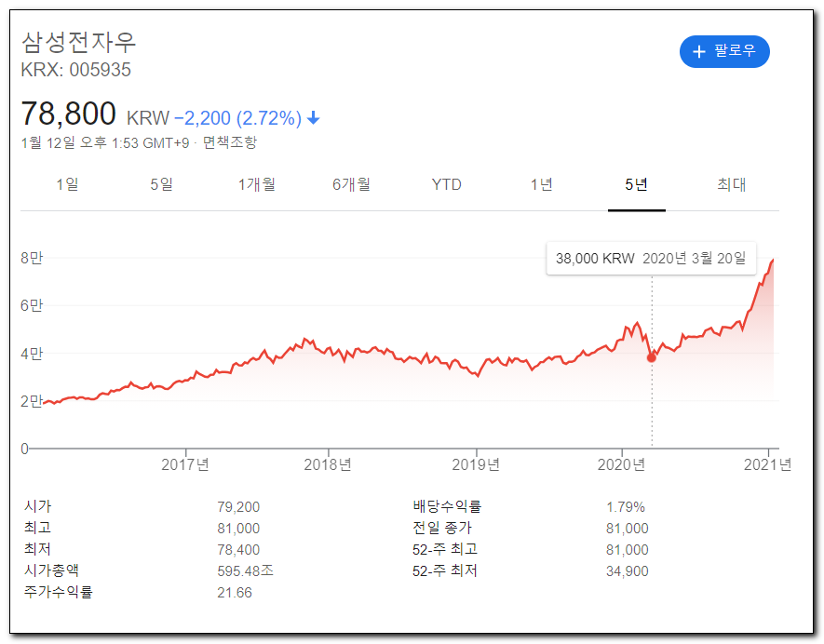Click the 최저 value 78,400
This screenshot has width=824, height=644.
(x=238, y=550)
